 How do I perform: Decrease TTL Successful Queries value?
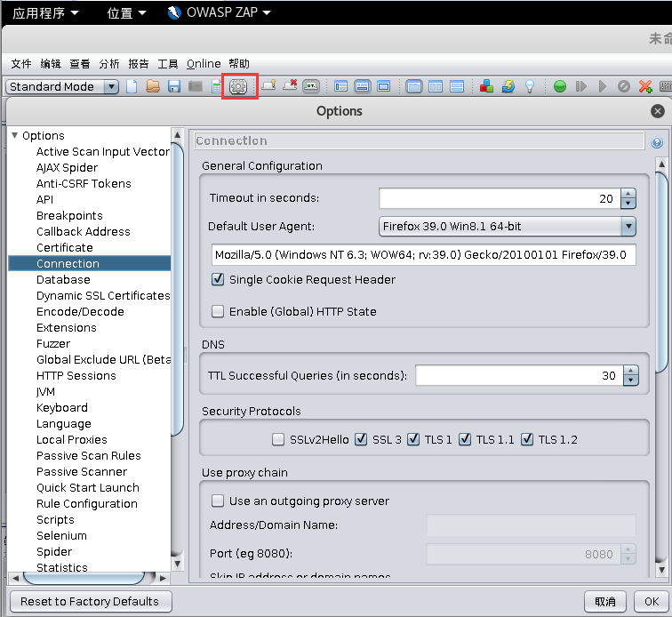631,381
